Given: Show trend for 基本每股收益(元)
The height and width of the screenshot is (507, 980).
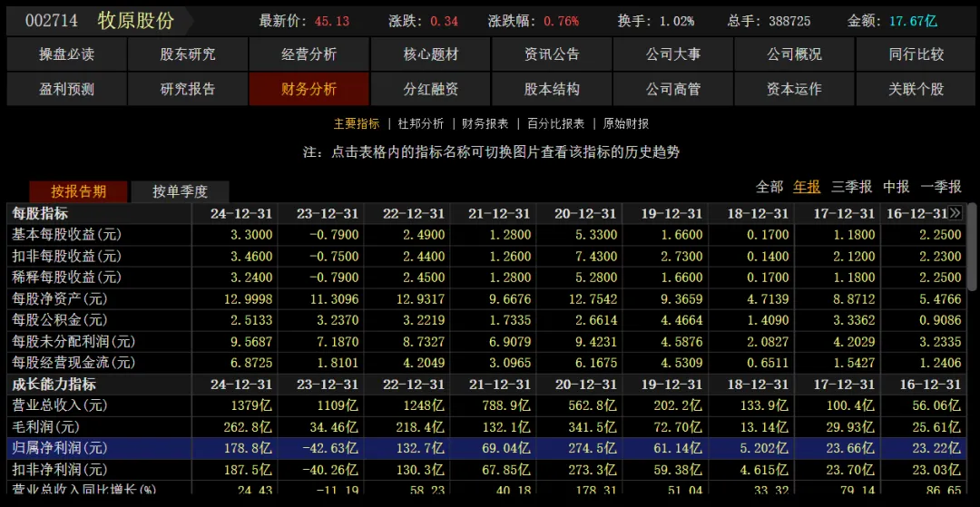Looking at the screenshot, I should 67,235.
